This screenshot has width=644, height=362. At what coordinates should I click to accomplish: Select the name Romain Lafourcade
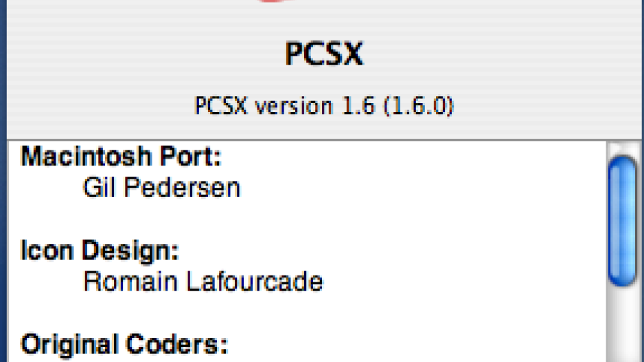click(203, 282)
